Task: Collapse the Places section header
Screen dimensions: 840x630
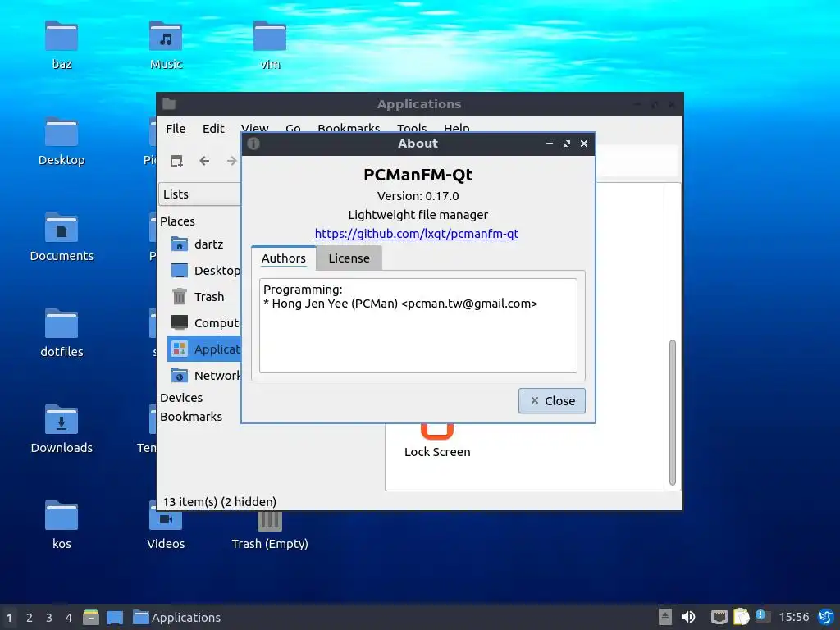Action: [177, 221]
